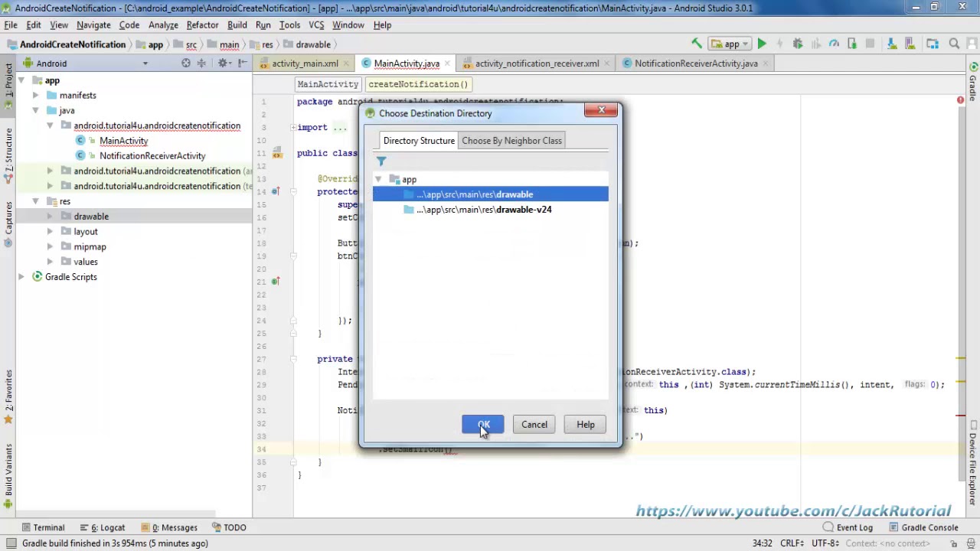Screen dimensions: 980x551
Task: Click Collapse All icon in Project panel
Action: click(202, 63)
